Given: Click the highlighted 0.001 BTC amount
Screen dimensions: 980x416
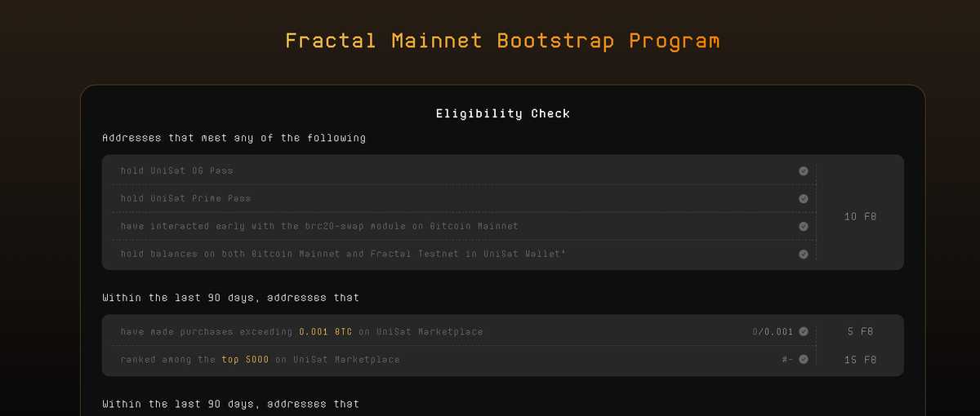Looking at the screenshot, I should point(325,332).
